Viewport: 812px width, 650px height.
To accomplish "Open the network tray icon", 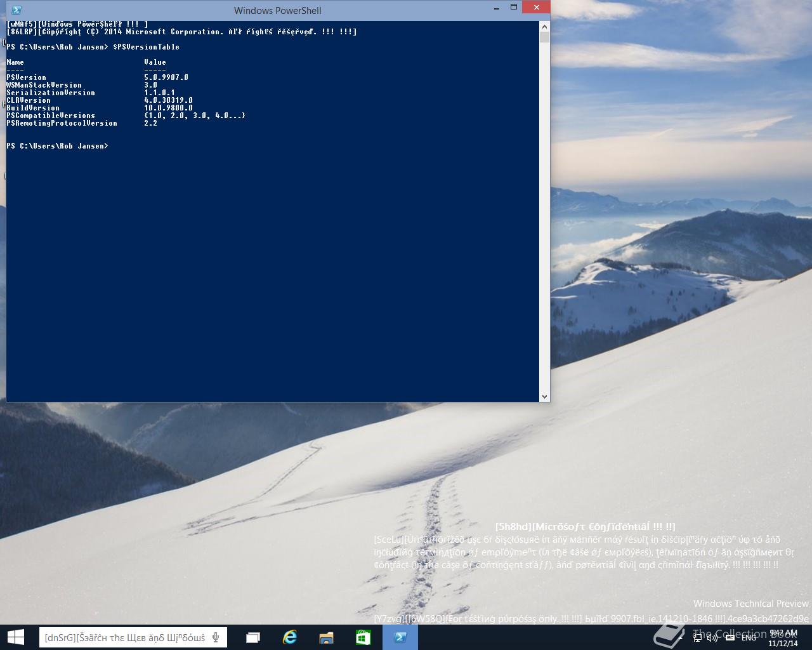I will [697, 637].
